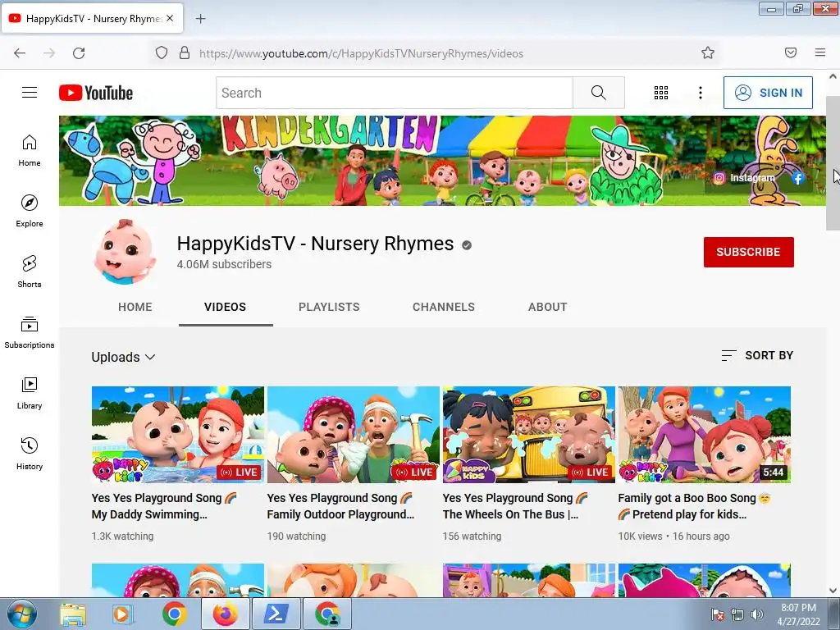Switch to the Home channel tab
Viewport: 840px width, 630px height.
(x=135, y=307)
